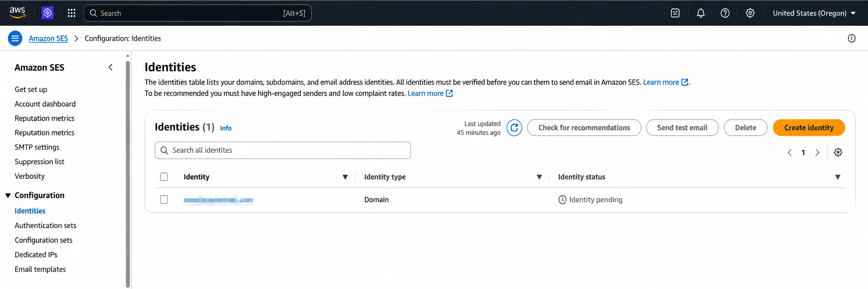Open the info panel icon at right
868x289 pixels.
(x=852, y=38)
